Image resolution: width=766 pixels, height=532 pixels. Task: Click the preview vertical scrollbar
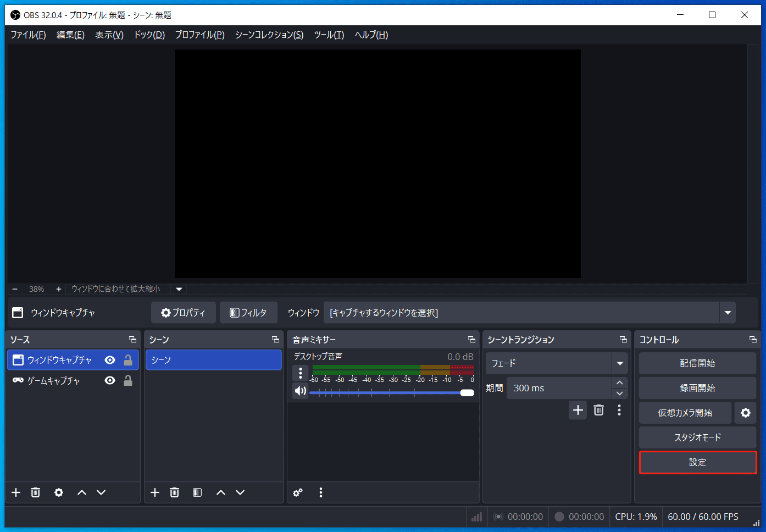[x=753, y=163]
